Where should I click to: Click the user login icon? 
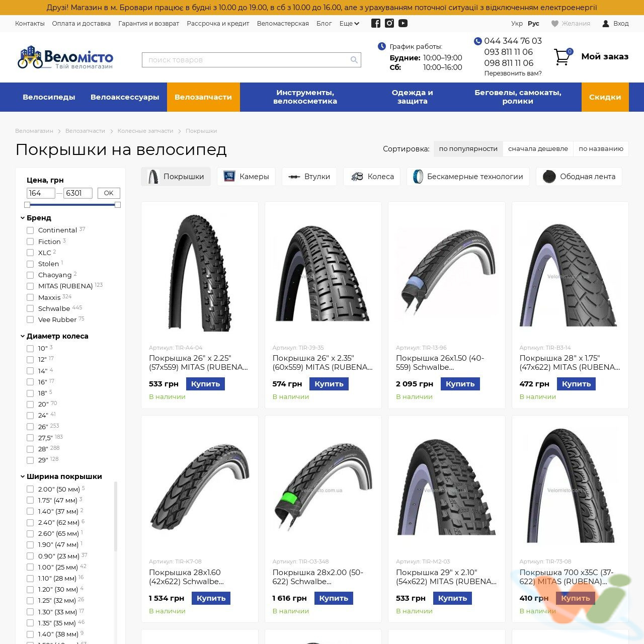point(606,24)
